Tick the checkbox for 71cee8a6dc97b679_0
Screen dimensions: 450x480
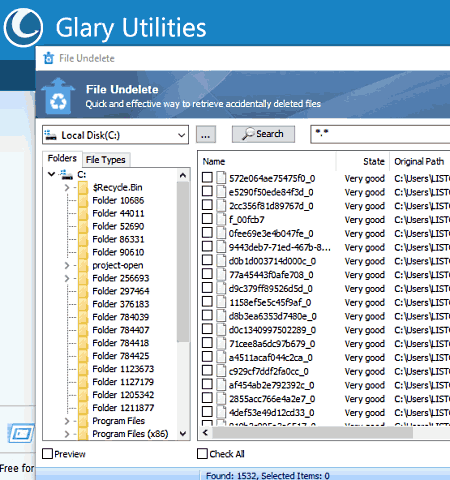pyautogui.click(x=207, y=342)
